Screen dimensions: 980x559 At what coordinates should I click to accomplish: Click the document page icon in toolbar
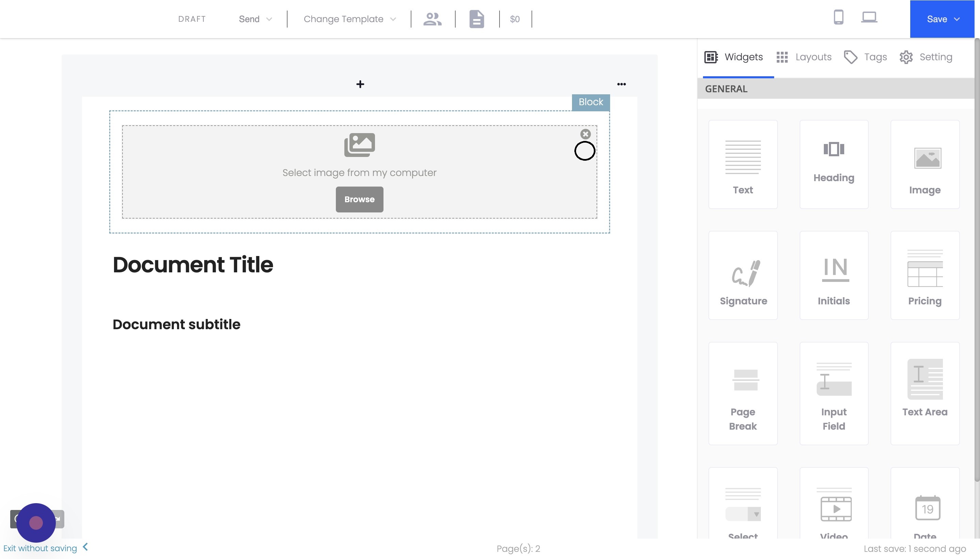point(477,19)
